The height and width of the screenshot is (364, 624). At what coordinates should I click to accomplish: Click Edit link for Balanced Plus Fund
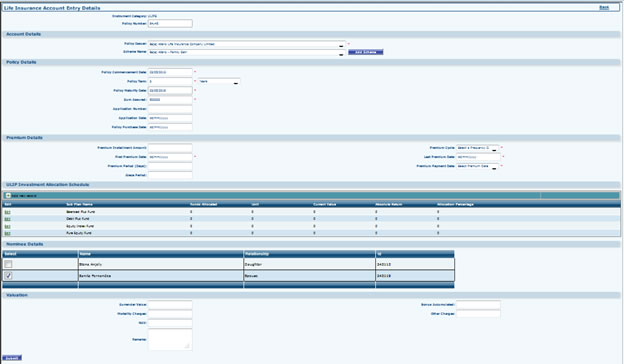[7, 212]
